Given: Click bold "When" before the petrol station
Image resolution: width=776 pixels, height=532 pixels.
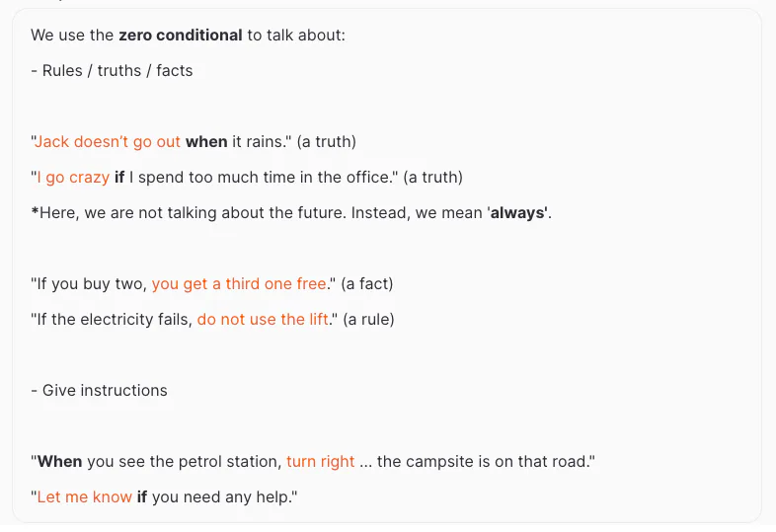Looking at the screenshot, I should [59, 462].
